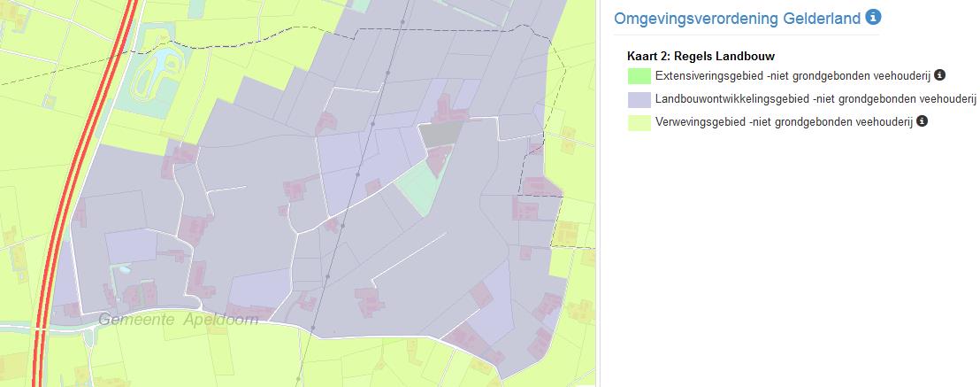Click the light green triangular parcel on the map
980x387 pixels.
[x=421, y=186]
